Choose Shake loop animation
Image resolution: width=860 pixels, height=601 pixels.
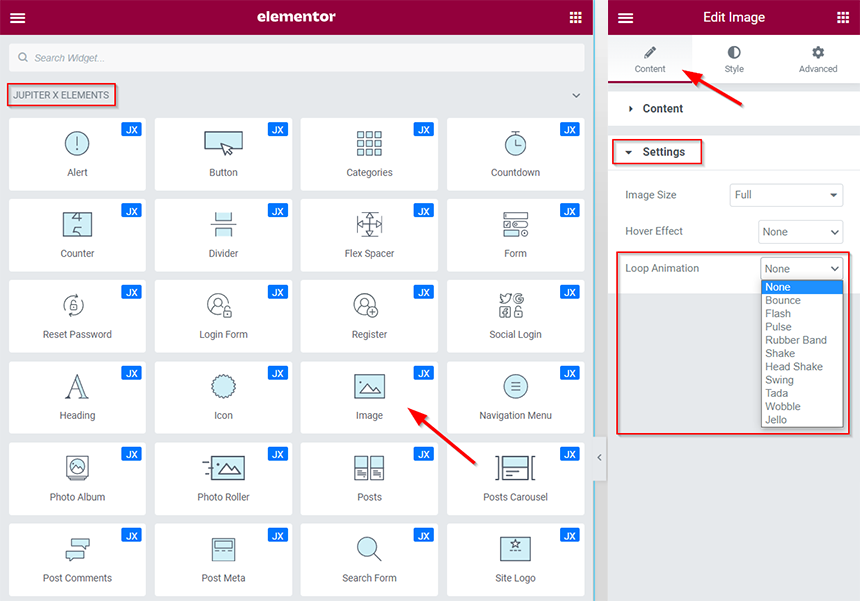point(801,354)
